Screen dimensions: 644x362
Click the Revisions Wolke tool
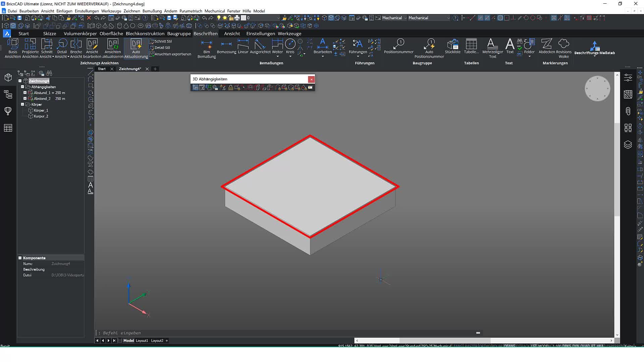click(x=564, y=49)
